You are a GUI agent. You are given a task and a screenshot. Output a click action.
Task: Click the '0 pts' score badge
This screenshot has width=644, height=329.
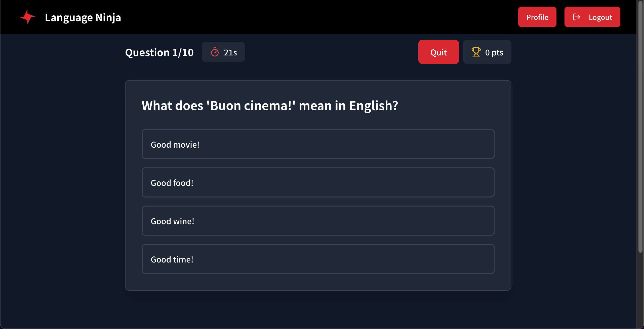pos(487,52)
